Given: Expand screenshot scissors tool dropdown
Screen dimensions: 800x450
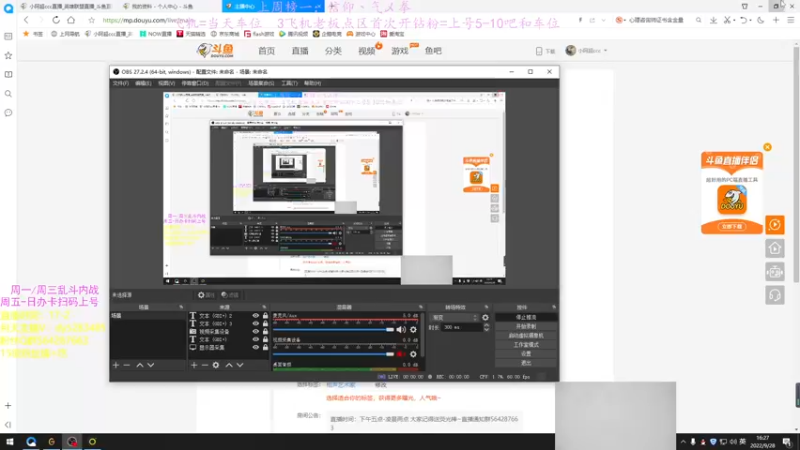Looking at the screenshot, I should pyautogui.click(x=734, y=20).
